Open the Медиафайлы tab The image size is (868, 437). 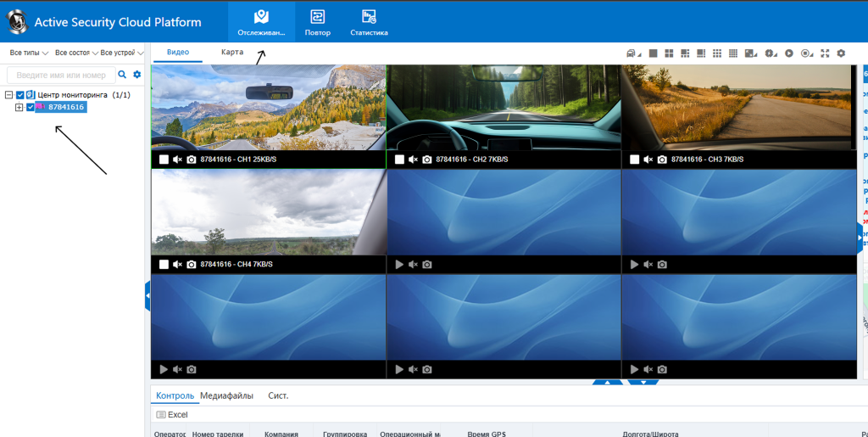coord(226,395)
